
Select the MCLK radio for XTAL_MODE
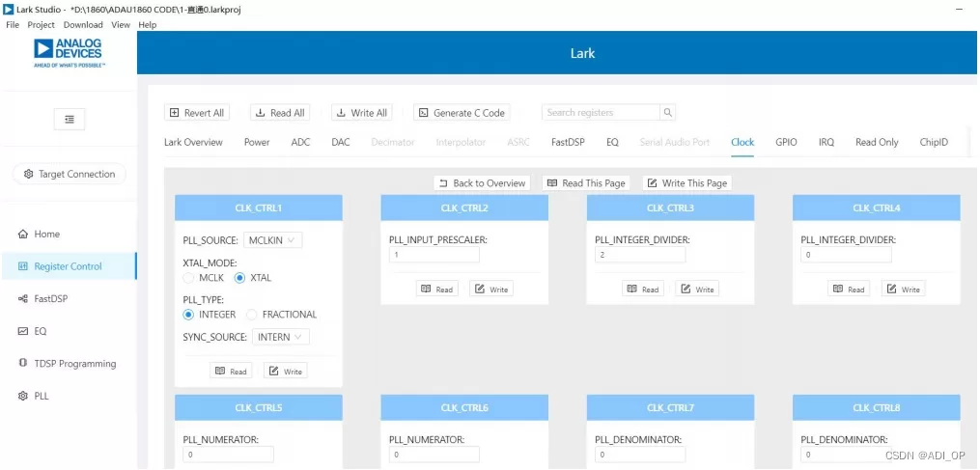point(188,278)
